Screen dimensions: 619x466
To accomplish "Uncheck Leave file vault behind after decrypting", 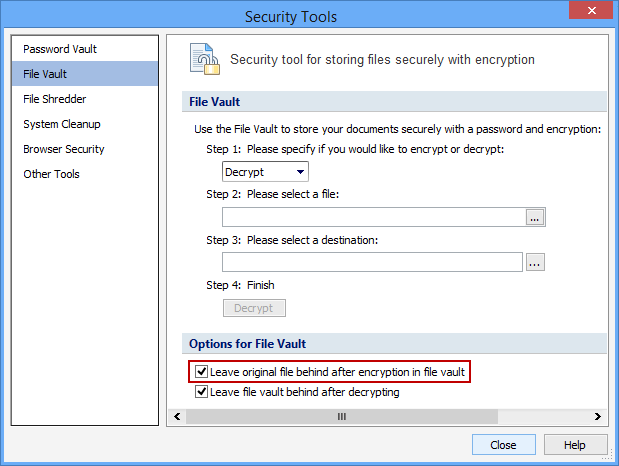I will click(201, 392).
